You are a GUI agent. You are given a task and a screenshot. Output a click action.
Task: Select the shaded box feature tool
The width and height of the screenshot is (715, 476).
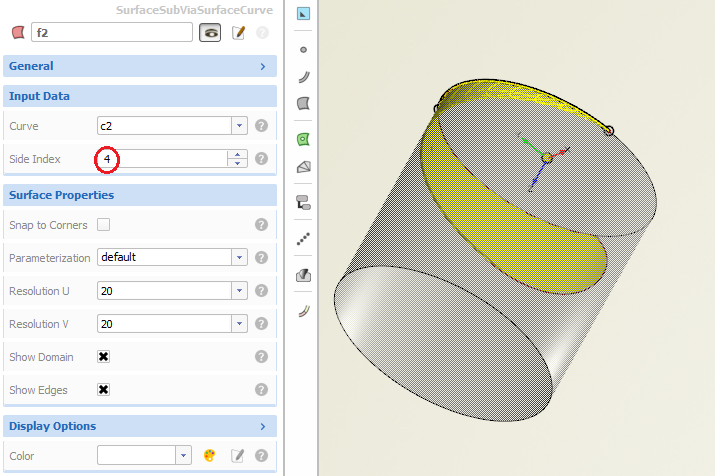click(304, 274)
